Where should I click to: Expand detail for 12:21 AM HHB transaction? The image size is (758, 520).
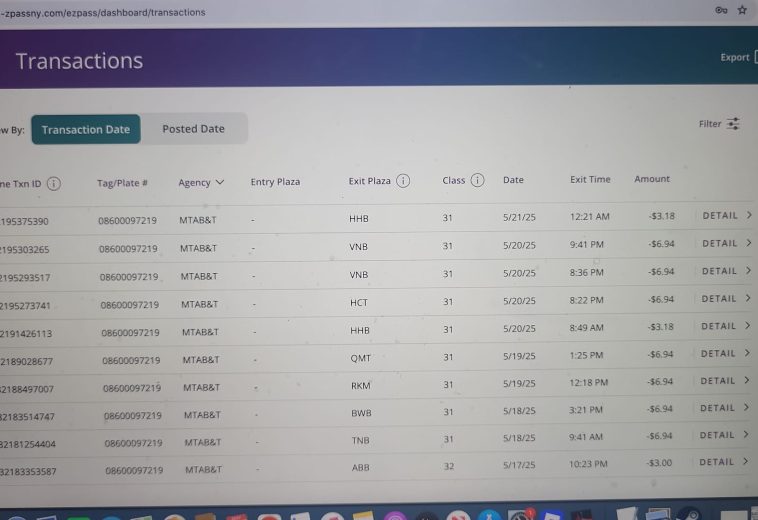tap(726, 215)
